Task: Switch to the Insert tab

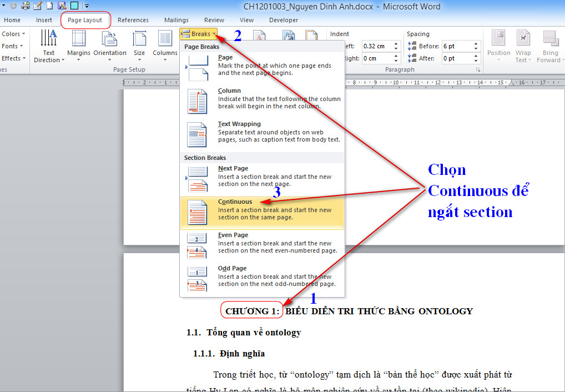Action: pyautogui.click(x=44, y=20)
